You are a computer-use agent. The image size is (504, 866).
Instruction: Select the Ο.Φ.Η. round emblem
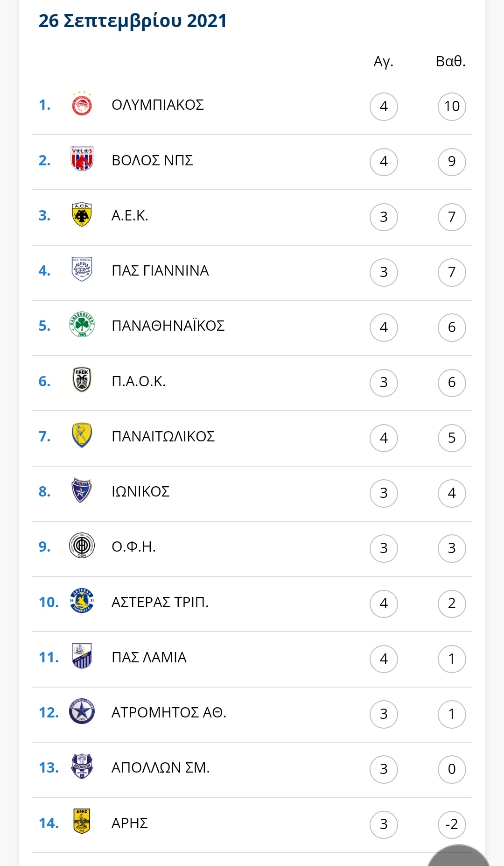click(82, 546)
